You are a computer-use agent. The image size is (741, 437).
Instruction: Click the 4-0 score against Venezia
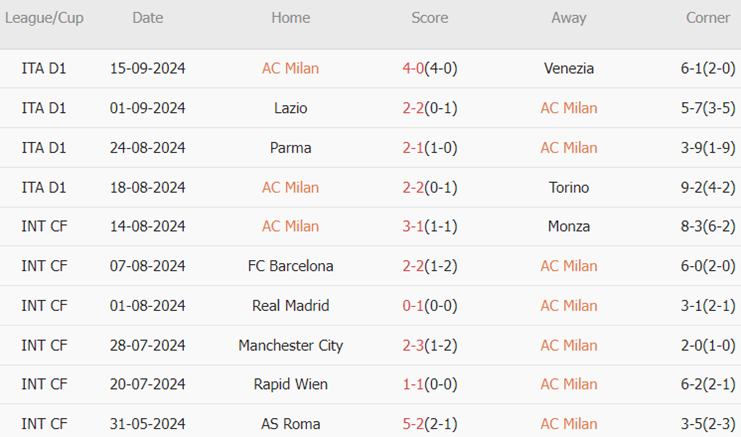click(x=412, y=69)
